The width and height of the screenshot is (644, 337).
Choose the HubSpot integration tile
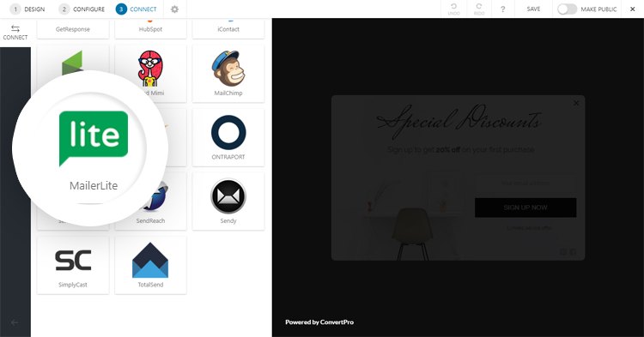[151, 28]
